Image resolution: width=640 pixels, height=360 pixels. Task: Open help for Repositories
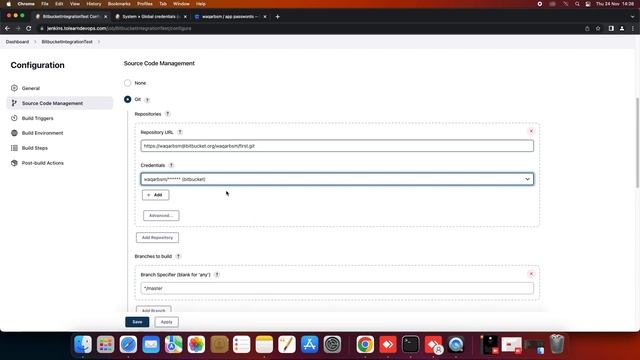pos(168,114)
